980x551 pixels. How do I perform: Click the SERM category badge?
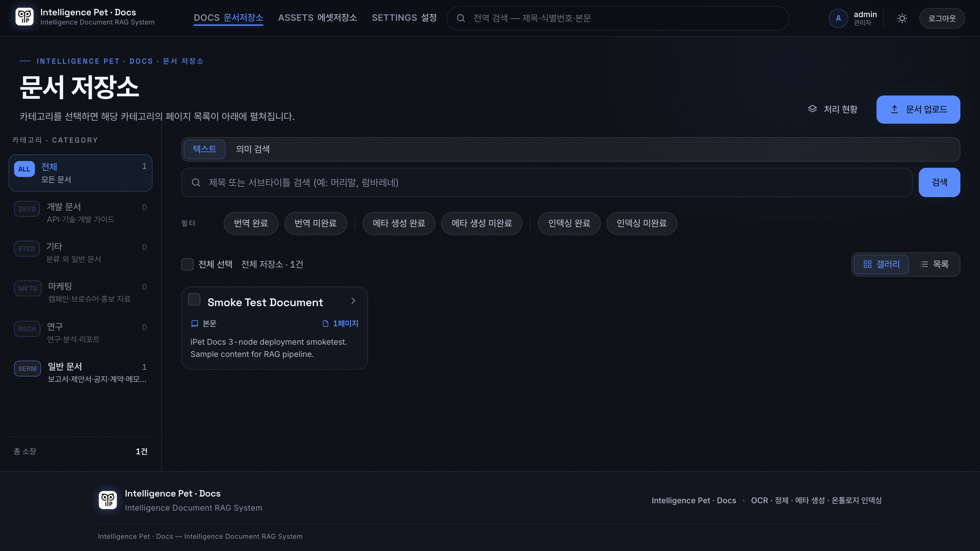click(27, 369)
